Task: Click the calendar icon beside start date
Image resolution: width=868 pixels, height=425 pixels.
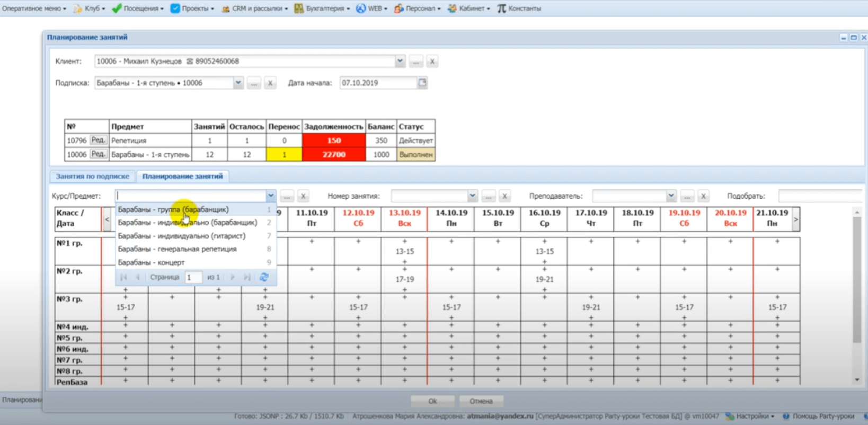Action: coord(422,83)
